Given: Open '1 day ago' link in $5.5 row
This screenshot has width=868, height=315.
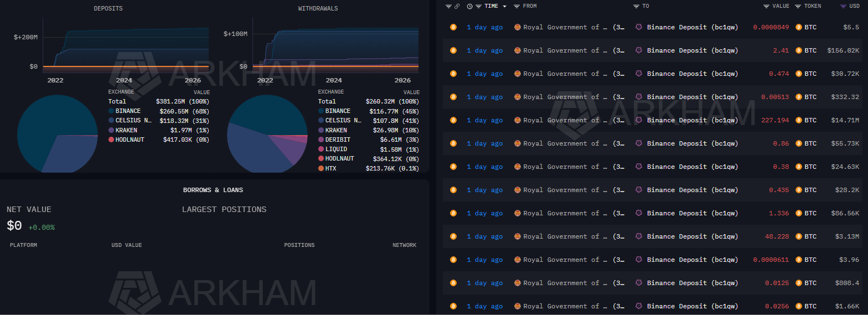Looking at the screenshot, I should pyautogui.click(x=485, y=27).
